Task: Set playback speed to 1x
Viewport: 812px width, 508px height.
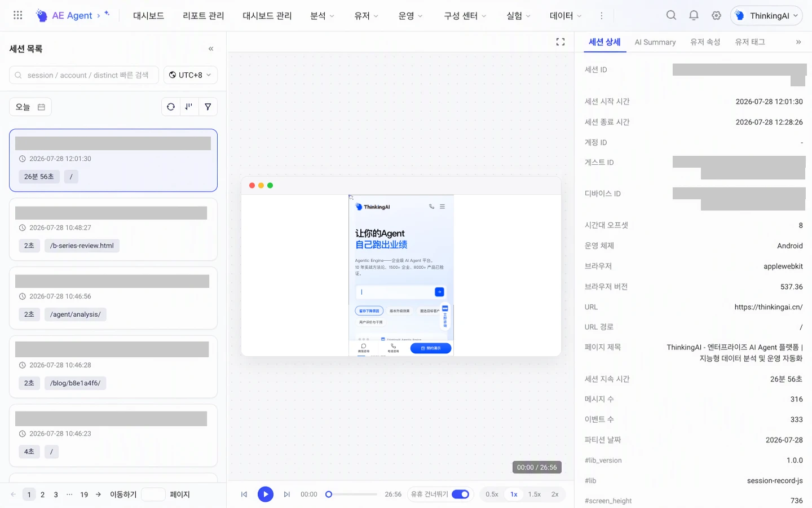Action: (x=514, y=494)
